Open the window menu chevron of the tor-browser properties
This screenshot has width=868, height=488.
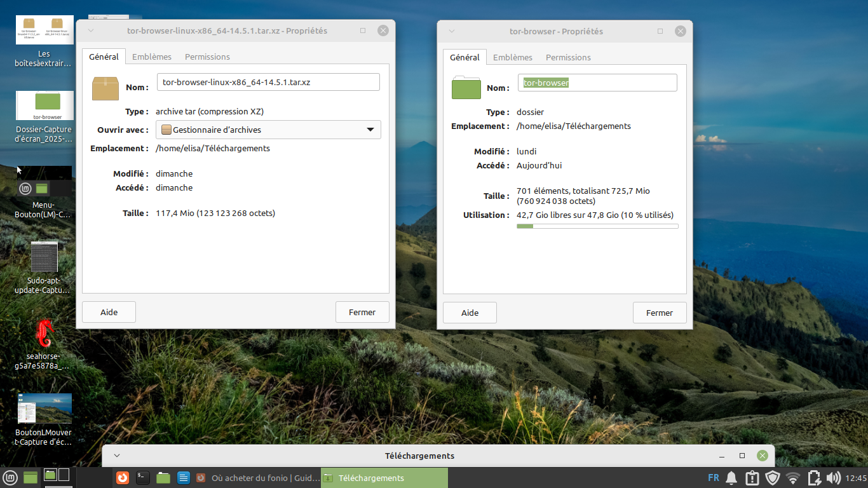click(451, 31)
